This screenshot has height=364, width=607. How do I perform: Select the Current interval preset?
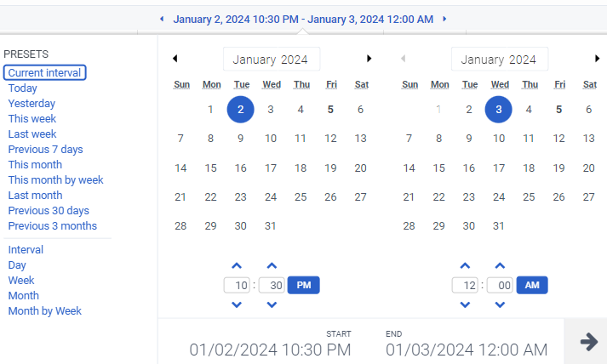coord(44,73)
